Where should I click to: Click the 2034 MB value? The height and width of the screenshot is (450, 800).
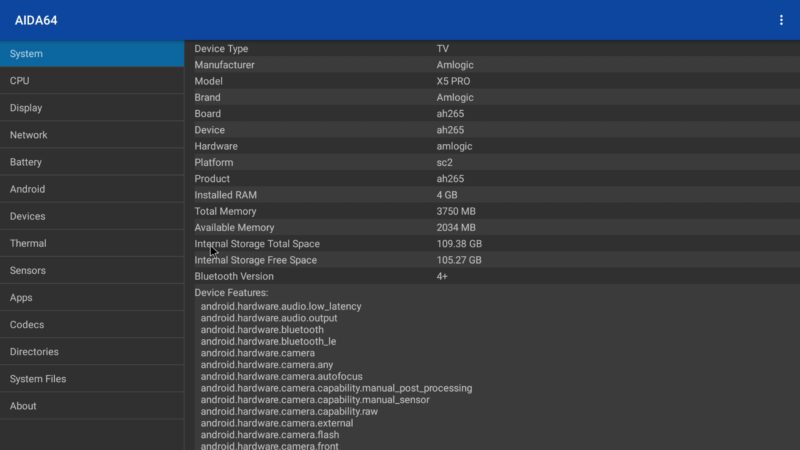coord(456,228)
